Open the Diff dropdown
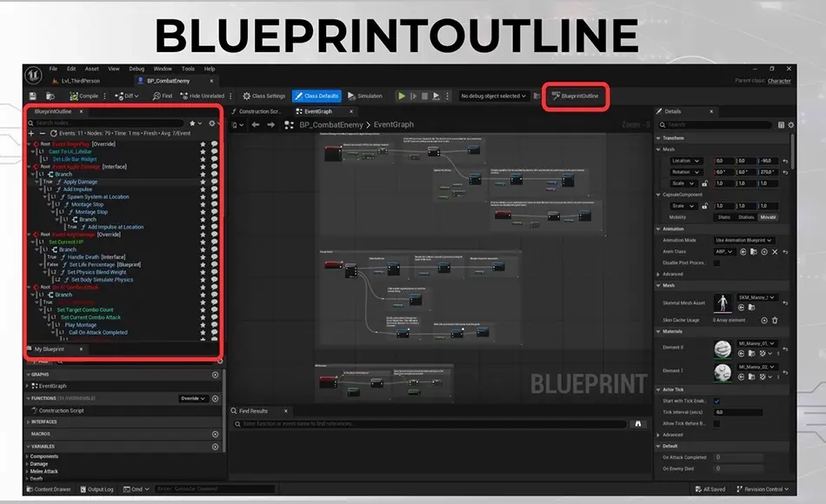Viewport: 826px width, 504px height. coord(127,96)
